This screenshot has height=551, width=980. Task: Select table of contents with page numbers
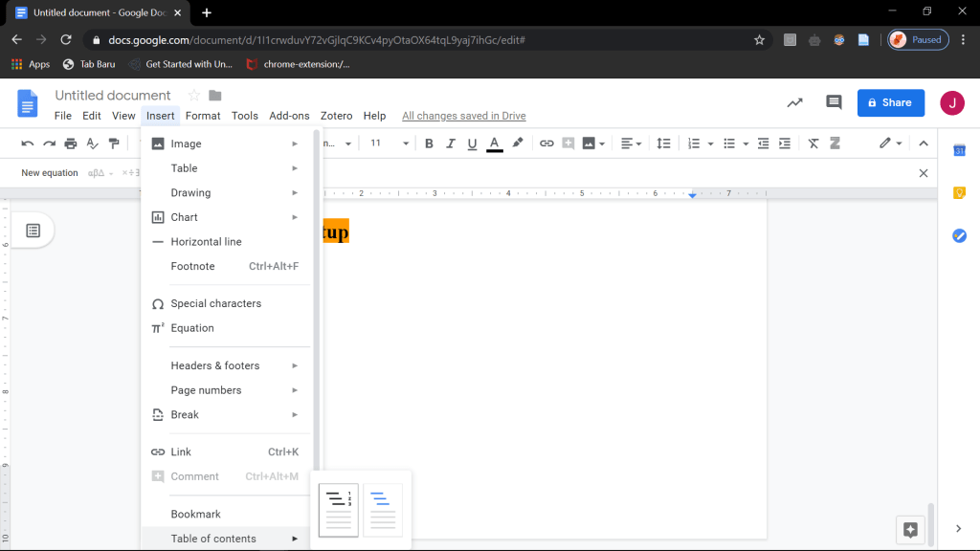tap(339, 510)
